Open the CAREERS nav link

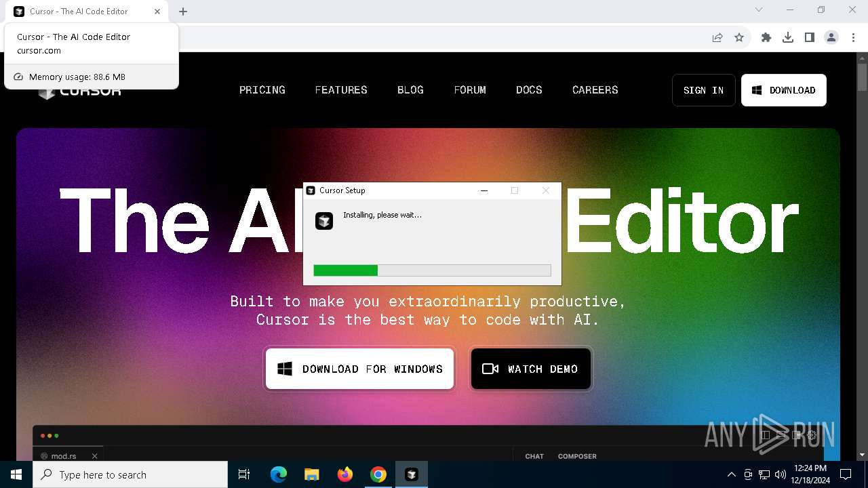[x=595, y=90]
